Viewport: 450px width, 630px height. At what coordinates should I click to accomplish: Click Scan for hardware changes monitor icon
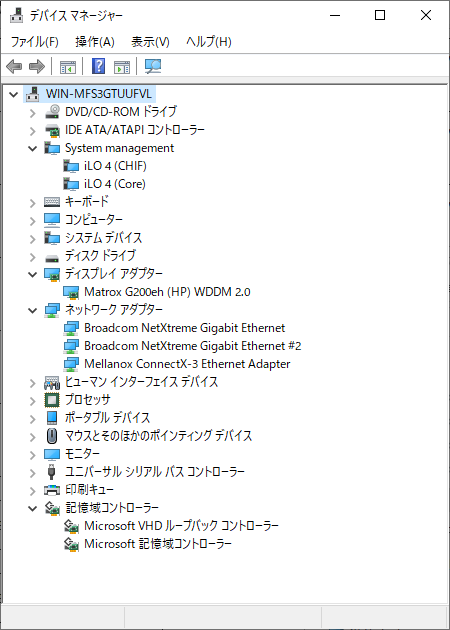click(153, 66)
